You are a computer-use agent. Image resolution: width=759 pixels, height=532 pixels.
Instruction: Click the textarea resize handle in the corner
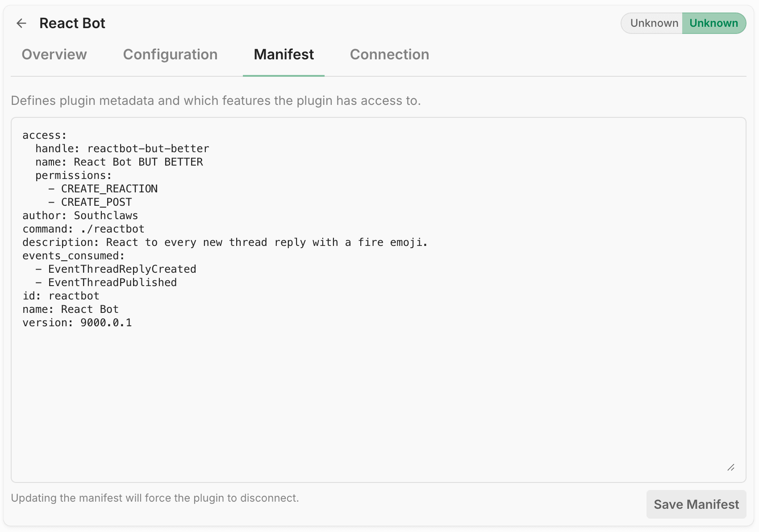(x=731, y=467)
